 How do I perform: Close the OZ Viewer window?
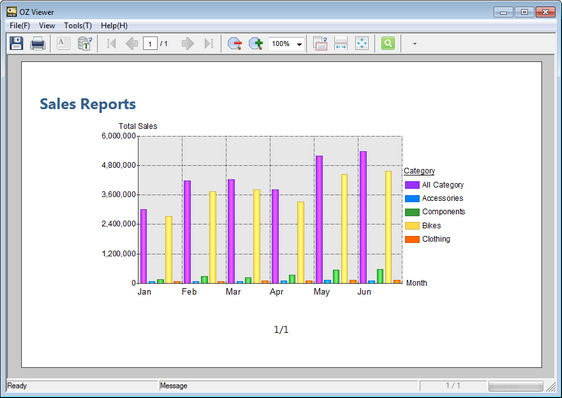coord(546,12)
